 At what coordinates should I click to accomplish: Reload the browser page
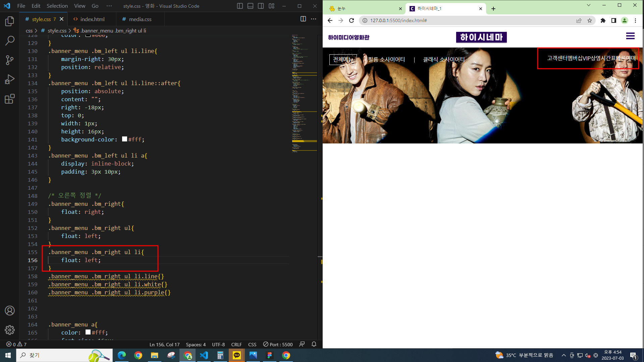coord(352,20)
